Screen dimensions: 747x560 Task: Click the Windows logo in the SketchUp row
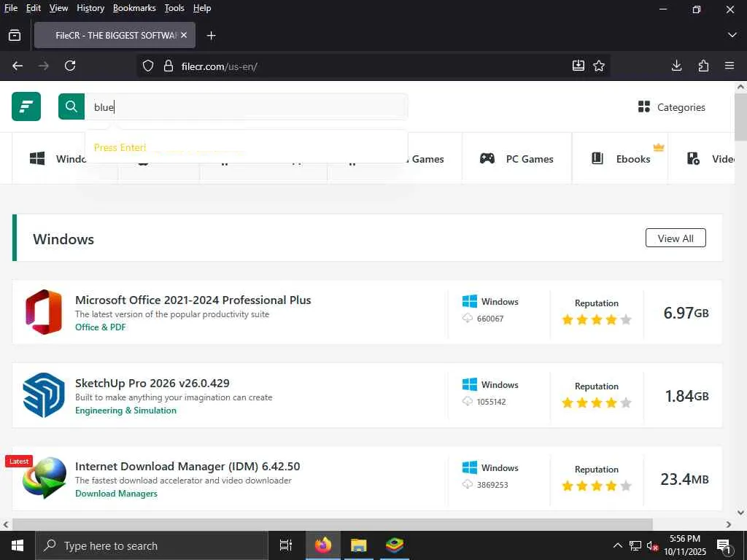(x=470, y=384)
